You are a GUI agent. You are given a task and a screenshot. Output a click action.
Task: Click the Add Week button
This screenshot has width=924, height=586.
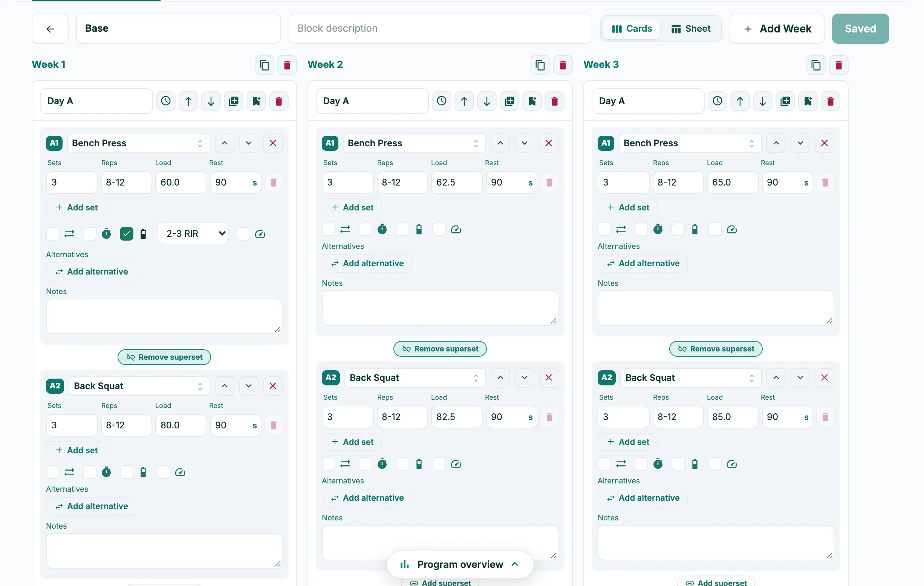[x=777, y=29]
